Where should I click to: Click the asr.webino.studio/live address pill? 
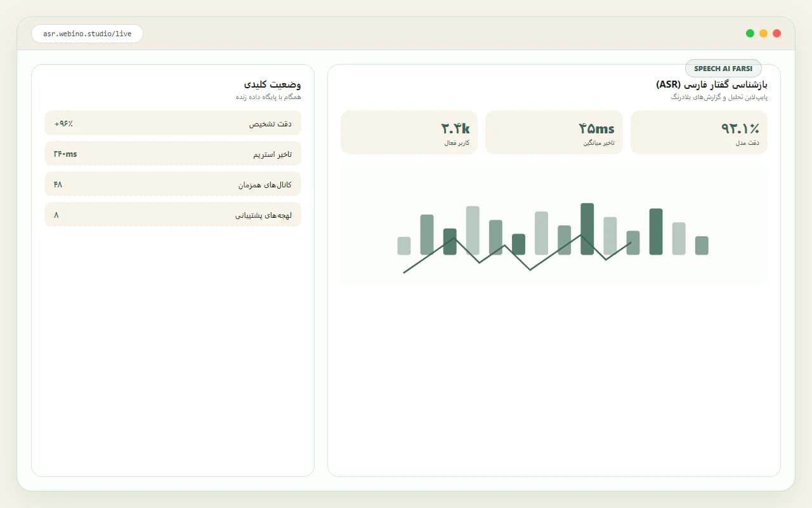coord(88,34)
